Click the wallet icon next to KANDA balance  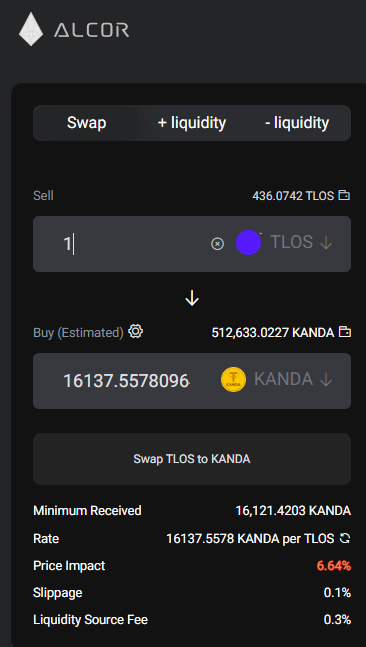[345, 332]
